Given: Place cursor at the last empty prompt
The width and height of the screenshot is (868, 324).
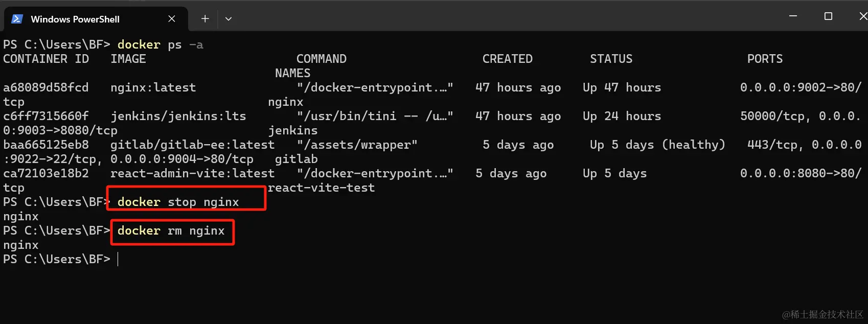Looking at the screenshot, I should [x=119, y=259].
